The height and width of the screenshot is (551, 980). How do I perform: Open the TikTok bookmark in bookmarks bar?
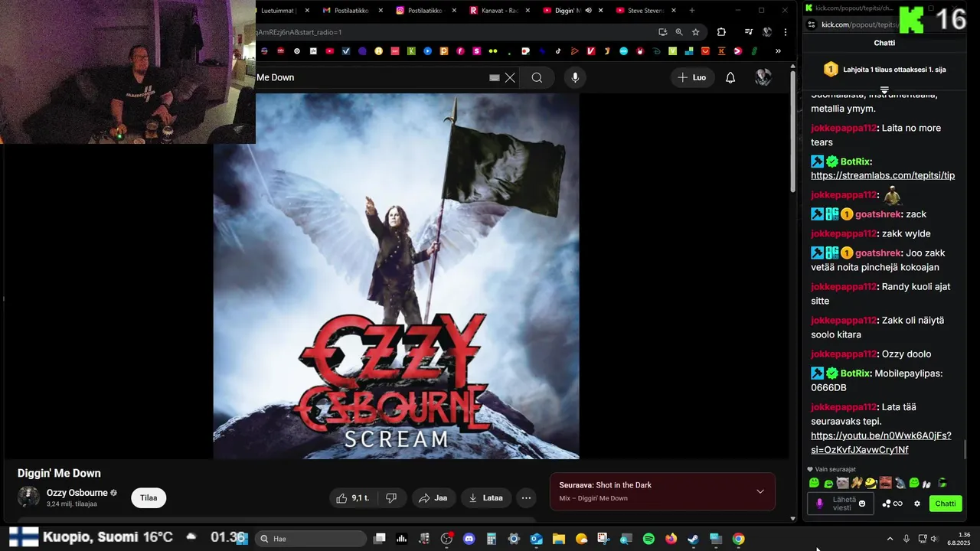558,51
